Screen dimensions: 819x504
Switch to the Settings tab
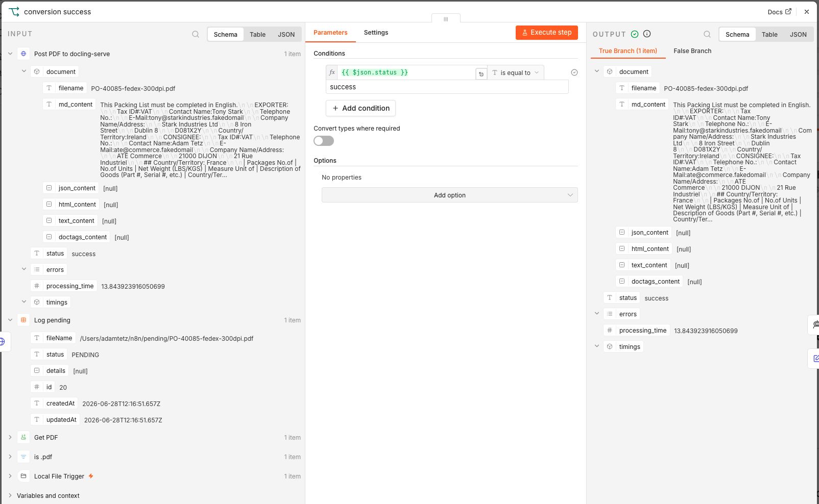click(x=376, y=33)
